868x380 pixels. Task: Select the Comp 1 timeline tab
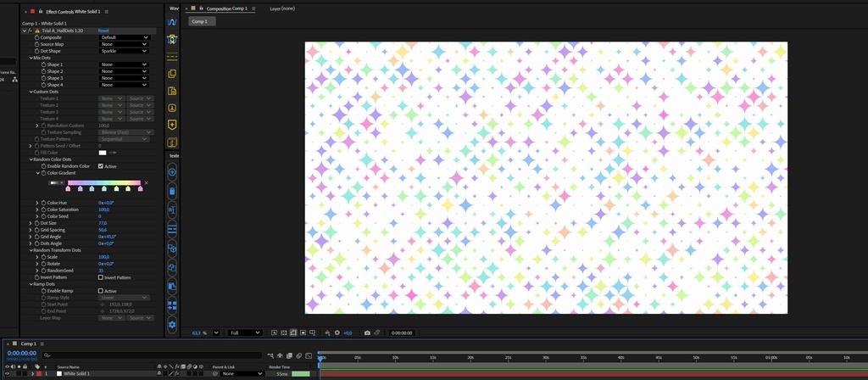(x=28, y=344)
